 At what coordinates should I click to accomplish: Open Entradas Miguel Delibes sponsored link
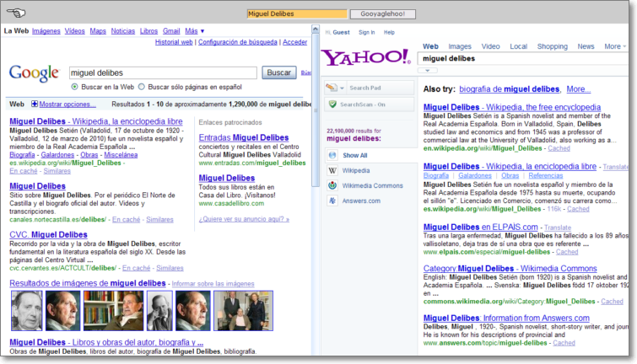pyautogui.click(x=244, y=137)
